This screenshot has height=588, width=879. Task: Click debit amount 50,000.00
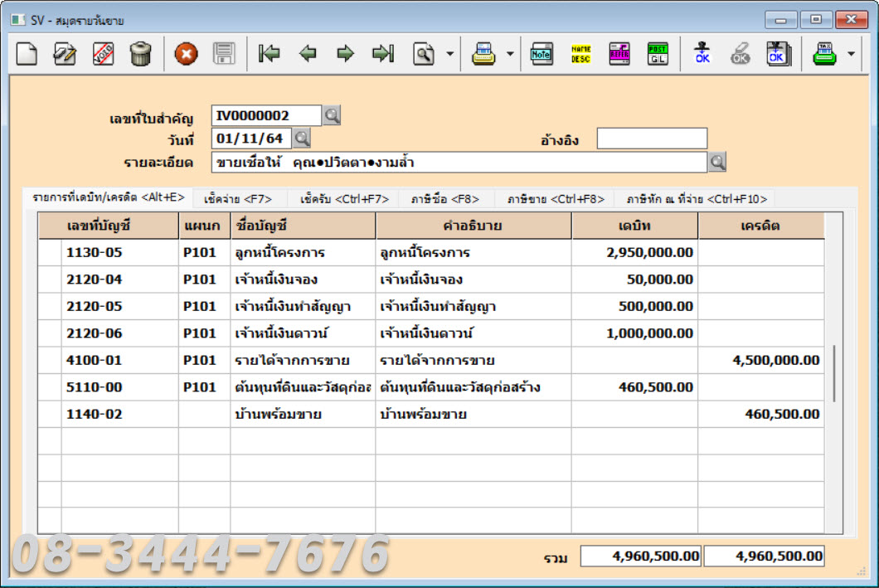[635, 279]
